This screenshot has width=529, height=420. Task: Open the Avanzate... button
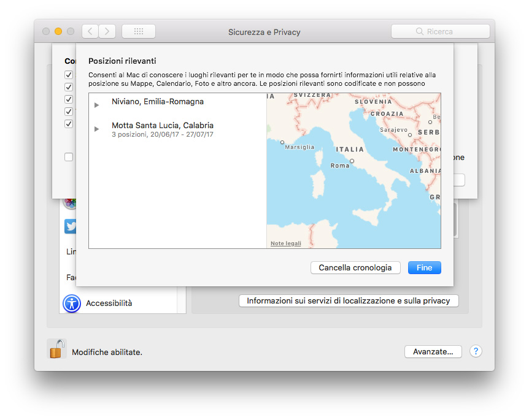(x=433, y=351)
